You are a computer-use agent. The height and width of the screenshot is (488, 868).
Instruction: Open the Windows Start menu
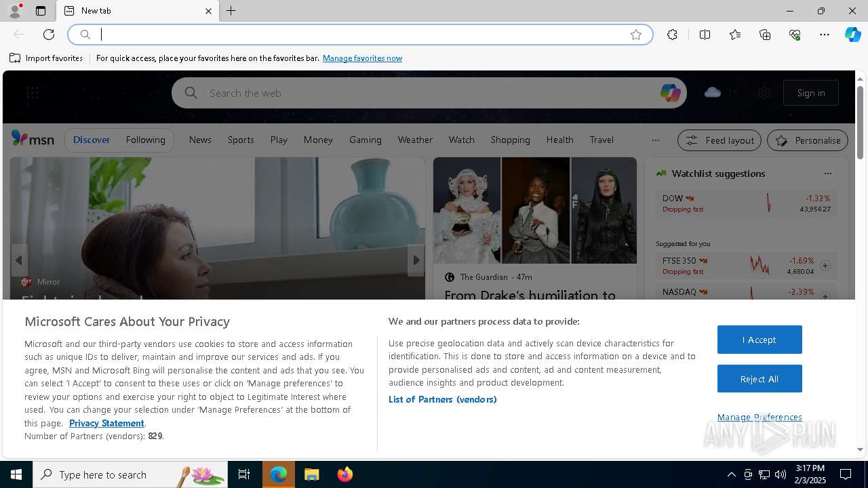tap(16, 474)
